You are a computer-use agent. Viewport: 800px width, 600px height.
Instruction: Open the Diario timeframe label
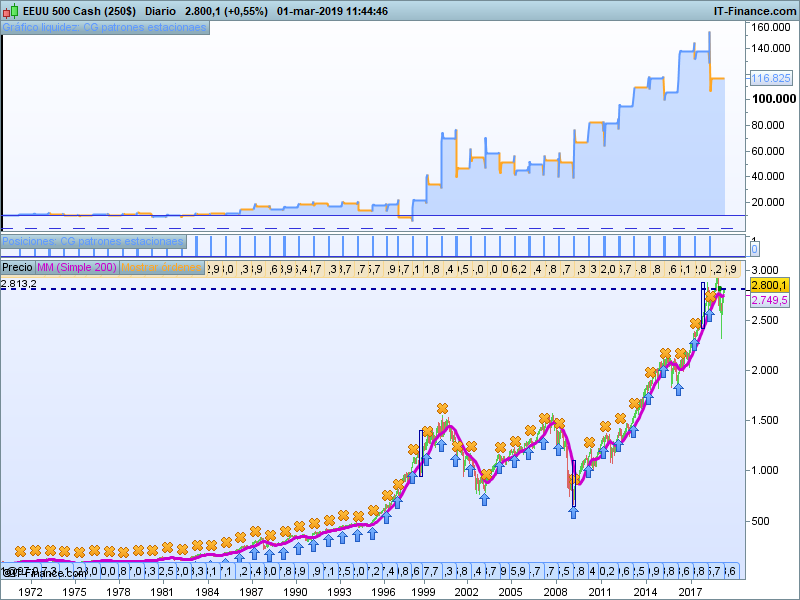[x=160, y=11]
